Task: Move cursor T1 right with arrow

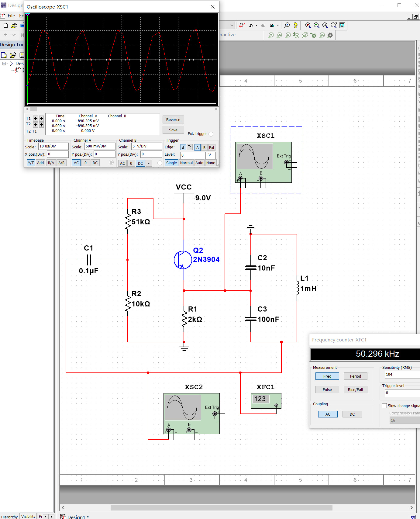Action: point(41,118)
